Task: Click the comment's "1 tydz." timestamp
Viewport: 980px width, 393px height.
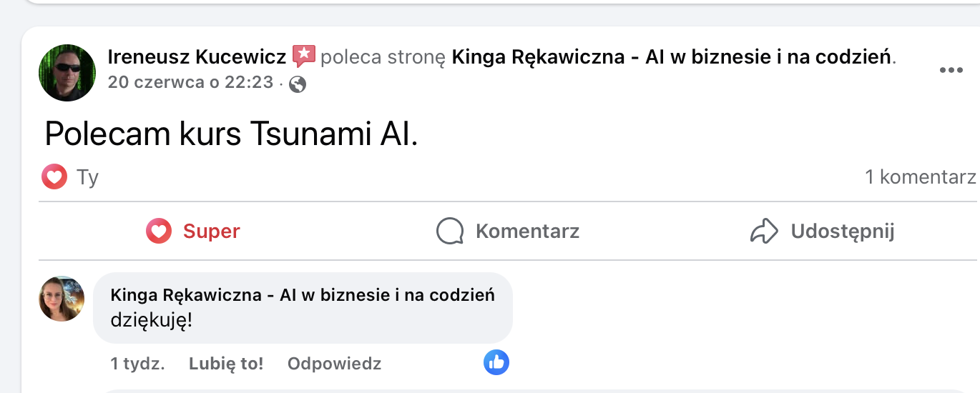Action: point(138,364)
